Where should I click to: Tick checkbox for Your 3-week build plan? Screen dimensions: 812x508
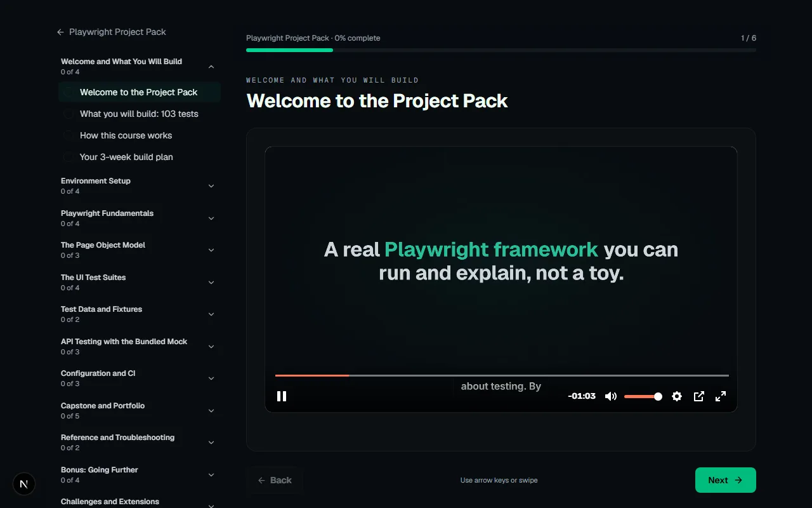coord(69,157)
